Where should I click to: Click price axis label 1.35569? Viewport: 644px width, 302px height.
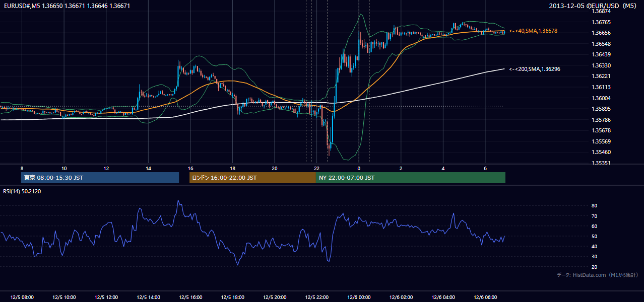(x=601, y=141)
